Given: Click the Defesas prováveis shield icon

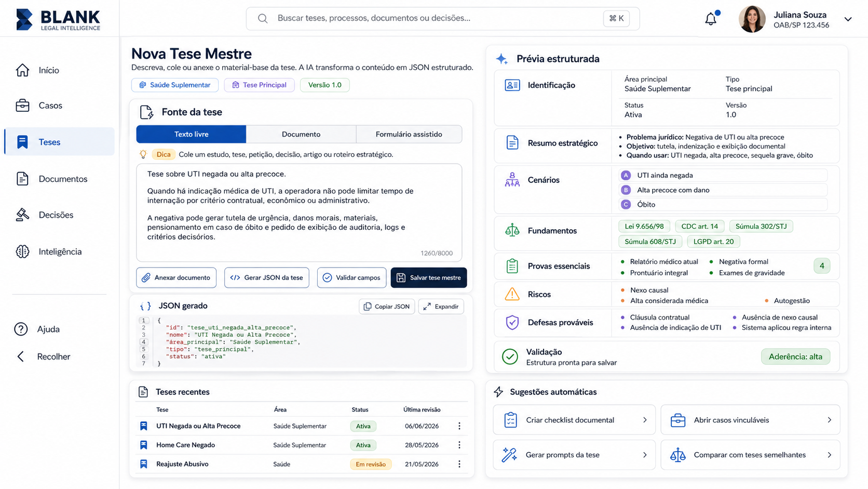Looking at the screenshot, I should coord(512,322).
